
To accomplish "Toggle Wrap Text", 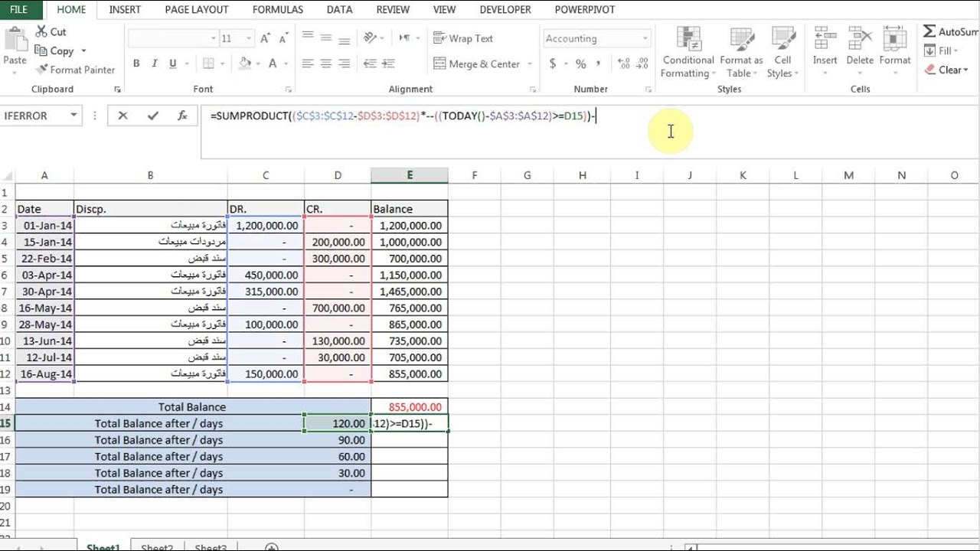I will click(x=463, y=38).
